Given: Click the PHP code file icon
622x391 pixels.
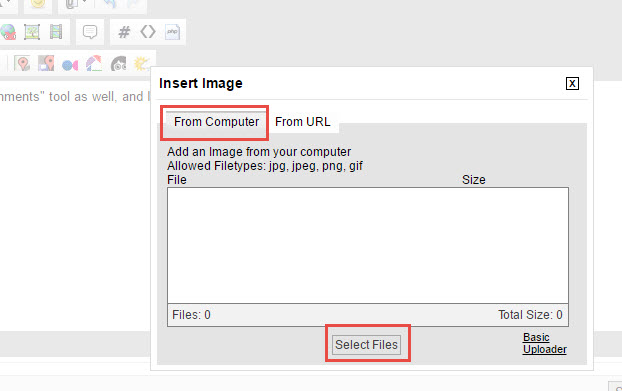Looking at the screenshot, I should coord(172,32).
